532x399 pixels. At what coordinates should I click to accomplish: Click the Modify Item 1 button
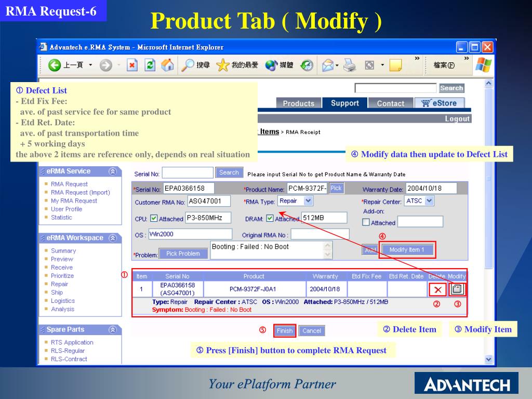tap(407, 250)
